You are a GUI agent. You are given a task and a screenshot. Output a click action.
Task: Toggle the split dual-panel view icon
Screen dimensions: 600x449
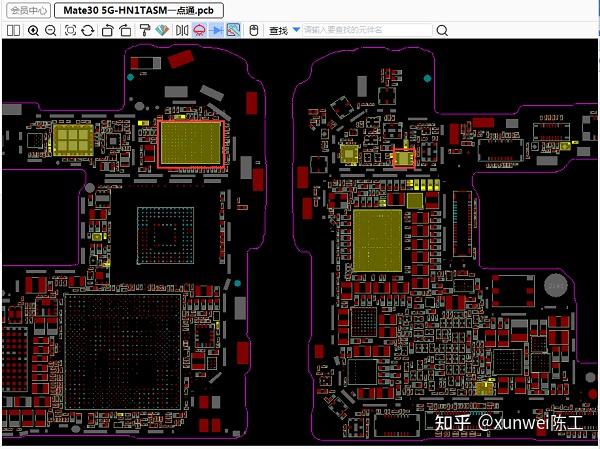tap(13, 30)
